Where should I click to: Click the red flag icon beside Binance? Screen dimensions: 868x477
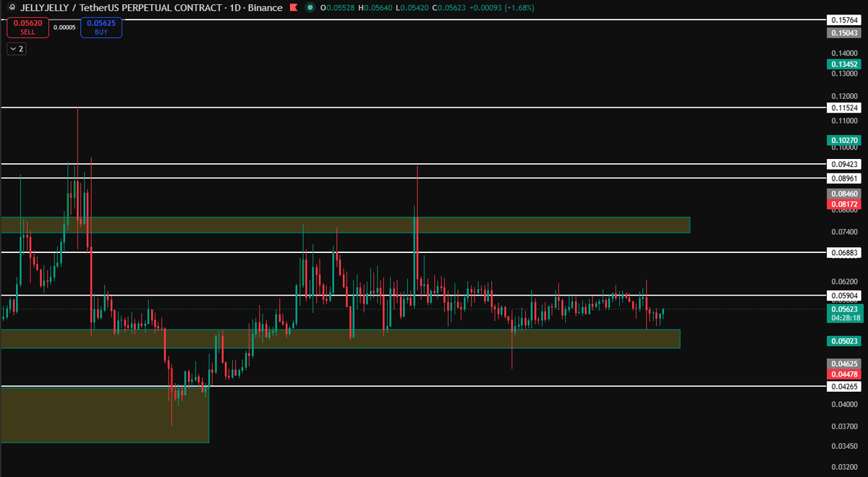[x=292, y=7]
